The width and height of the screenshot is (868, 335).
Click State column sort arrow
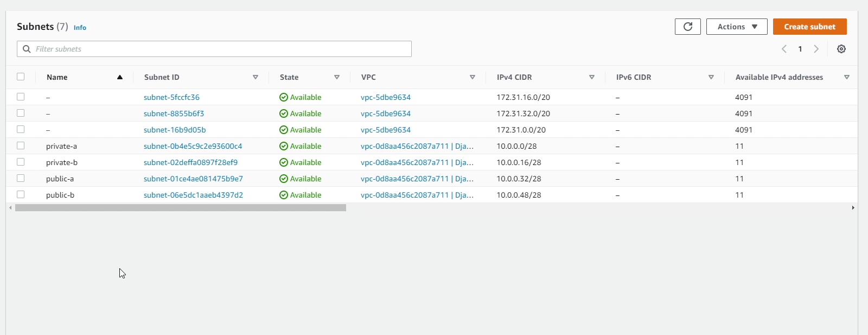tap(336, 77)
